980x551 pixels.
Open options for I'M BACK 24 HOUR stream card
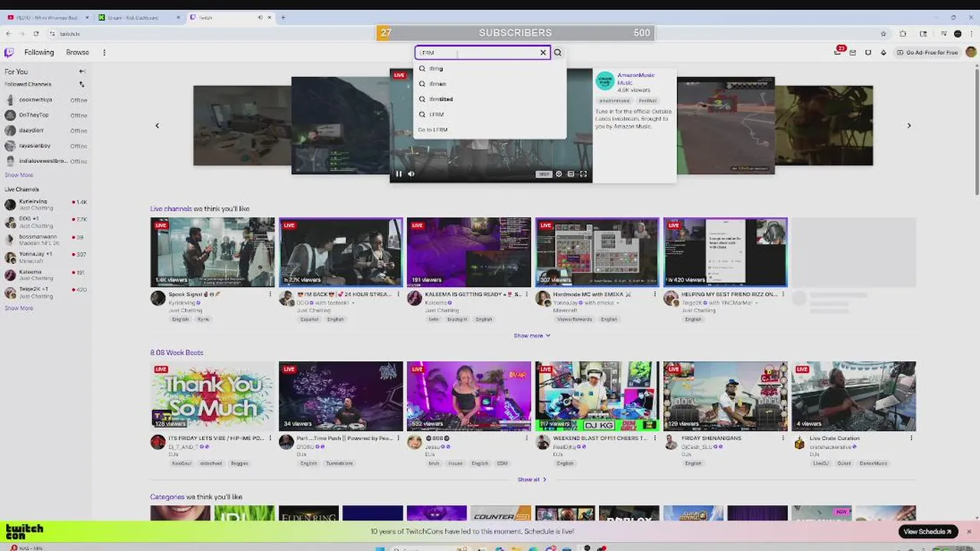coord(399,294)
